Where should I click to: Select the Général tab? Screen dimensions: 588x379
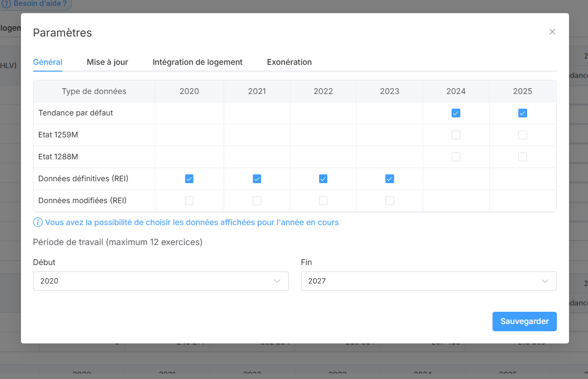coord(48,62)
